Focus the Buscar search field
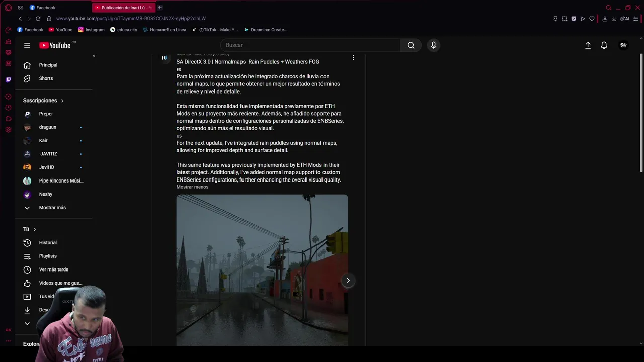This screenshot has width=644, height=362. [x=310, y=45]
